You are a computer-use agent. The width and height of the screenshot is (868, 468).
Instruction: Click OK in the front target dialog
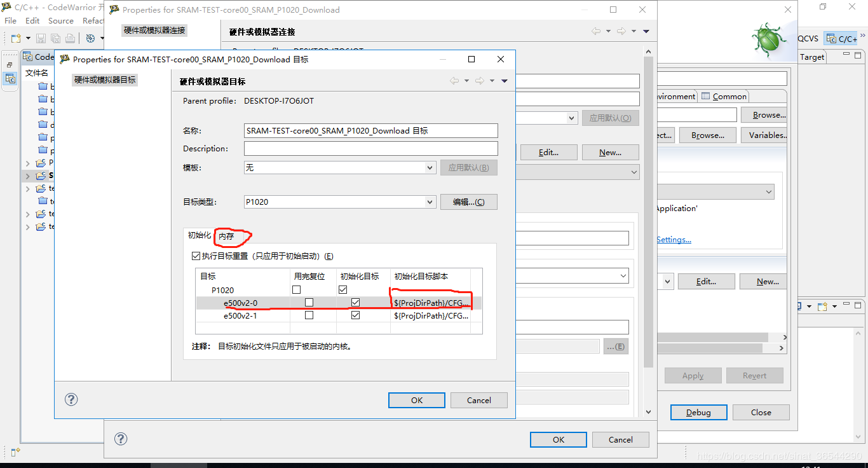click(x=416, y=400)
